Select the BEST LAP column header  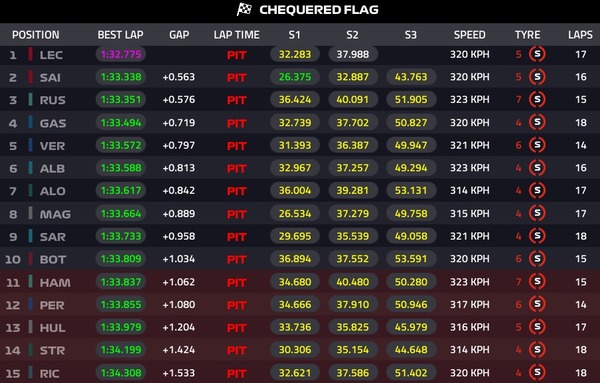pyautogui.click(x=120, y=35)
